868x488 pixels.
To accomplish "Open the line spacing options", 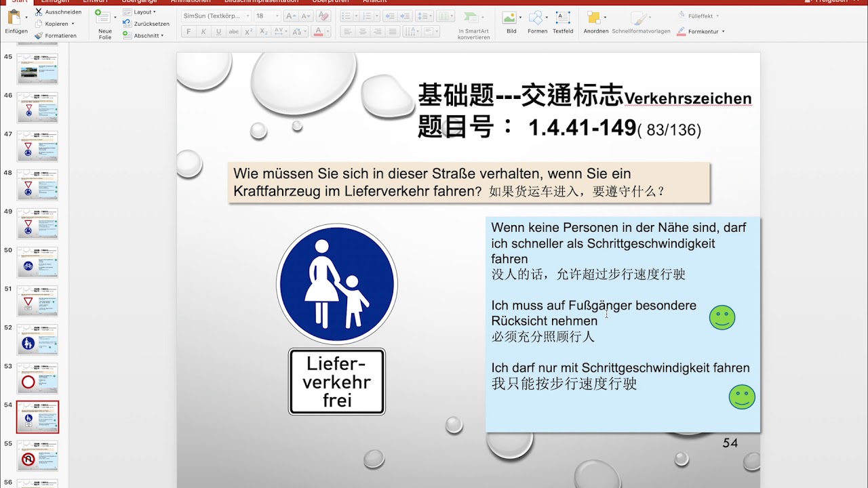I will pos(425,16).
